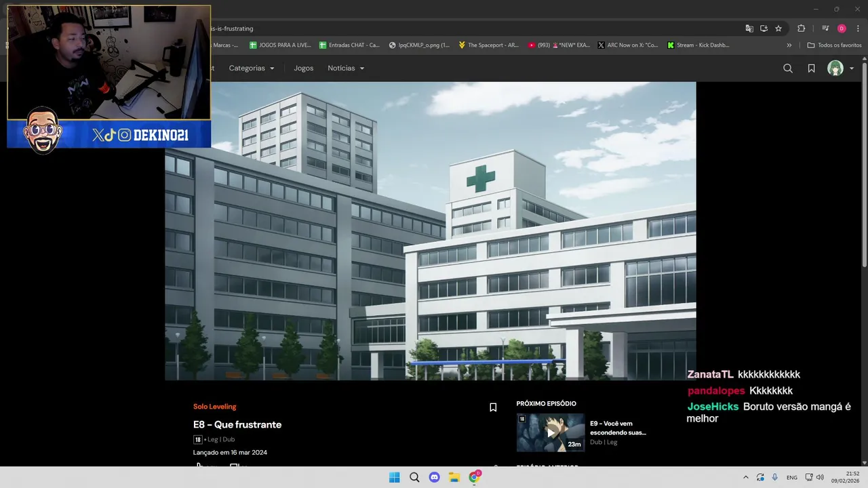Viewport: 868px width, 488px height.
Task: Open the lpqCKMLP_o.png bookmark
Action: (x=419, y=45)
